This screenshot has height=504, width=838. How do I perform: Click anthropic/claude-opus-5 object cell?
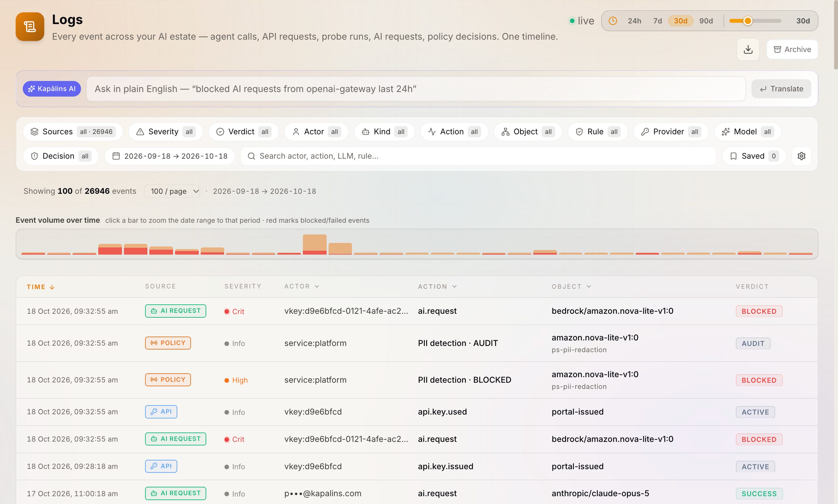(600, 494)
